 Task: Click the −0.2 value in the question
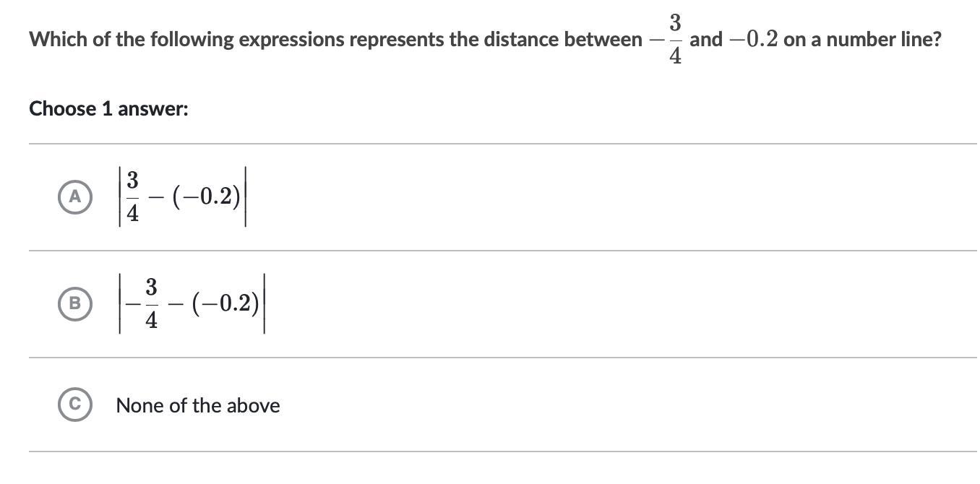[753, 39]
